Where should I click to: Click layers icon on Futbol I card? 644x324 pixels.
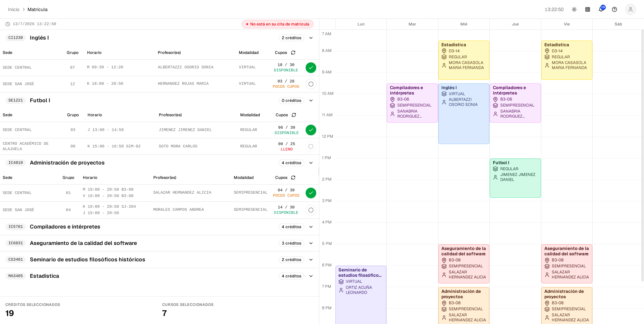(495, 169)
